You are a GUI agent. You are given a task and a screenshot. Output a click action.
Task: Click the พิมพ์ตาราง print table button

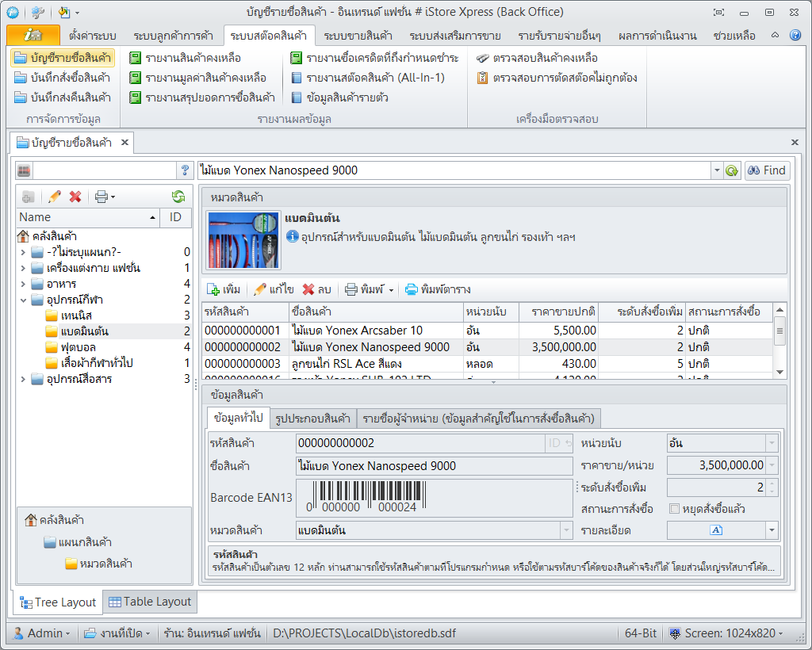[x=438, y=290]
